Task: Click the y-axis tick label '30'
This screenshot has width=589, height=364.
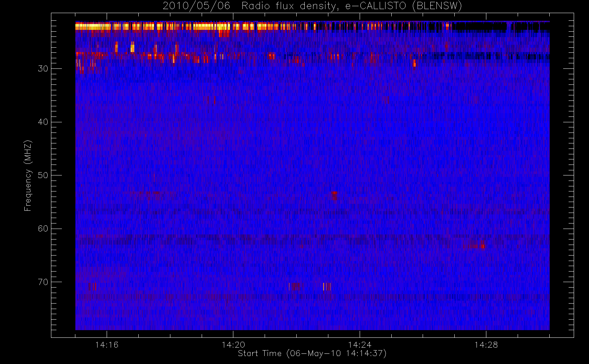Action: pos(43,69)
